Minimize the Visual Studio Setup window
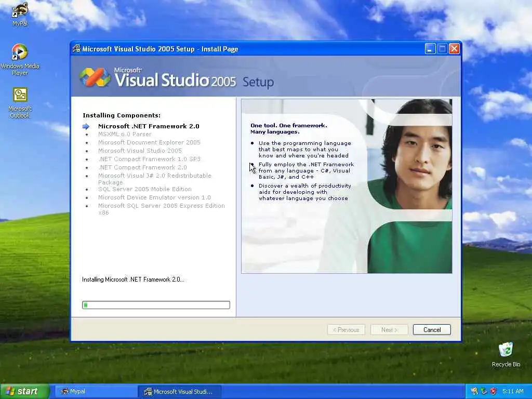 point(430,49)
